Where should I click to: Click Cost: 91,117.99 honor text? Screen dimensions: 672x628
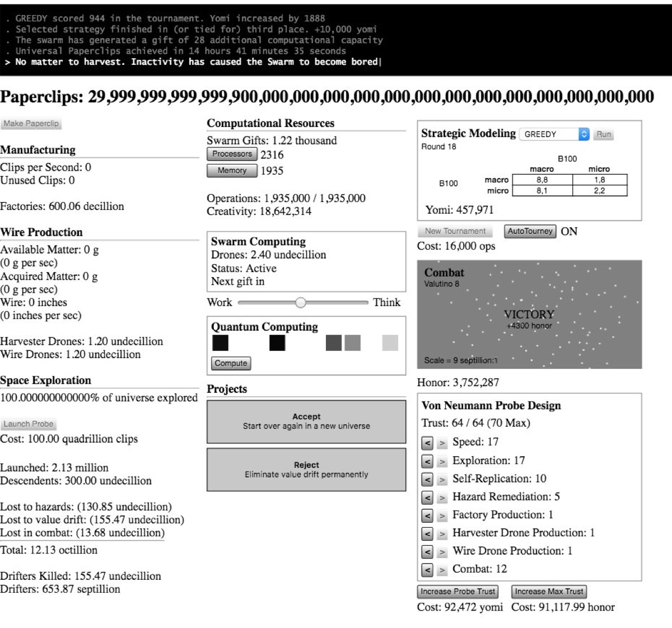click(563, 607)
